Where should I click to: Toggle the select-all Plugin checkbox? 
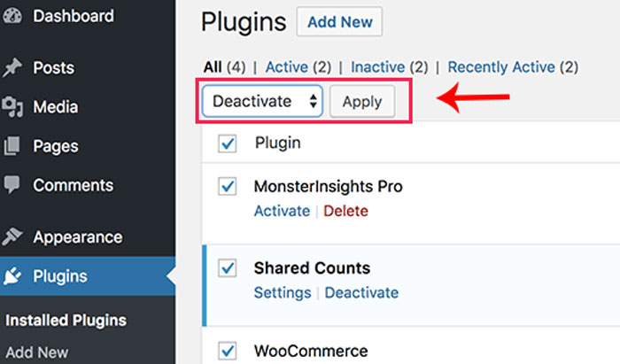(228, 143)
